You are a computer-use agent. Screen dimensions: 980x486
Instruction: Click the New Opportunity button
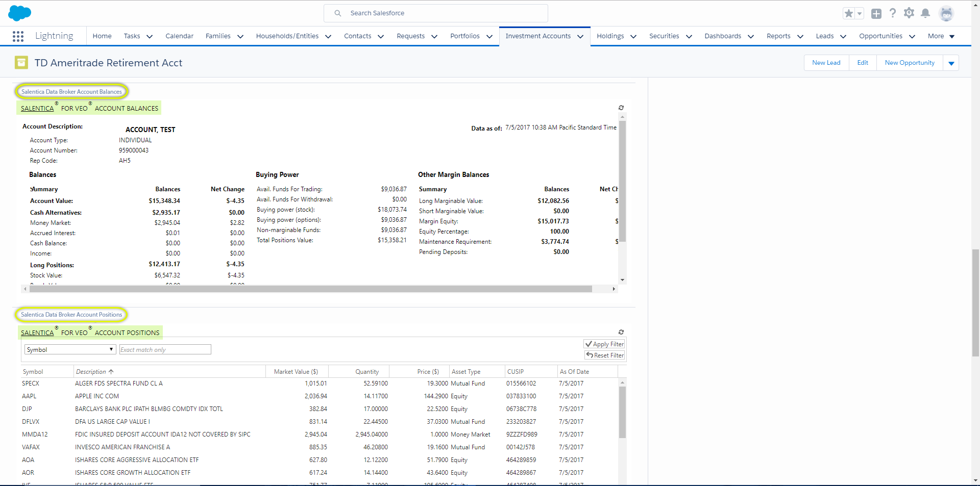(910, 63)
